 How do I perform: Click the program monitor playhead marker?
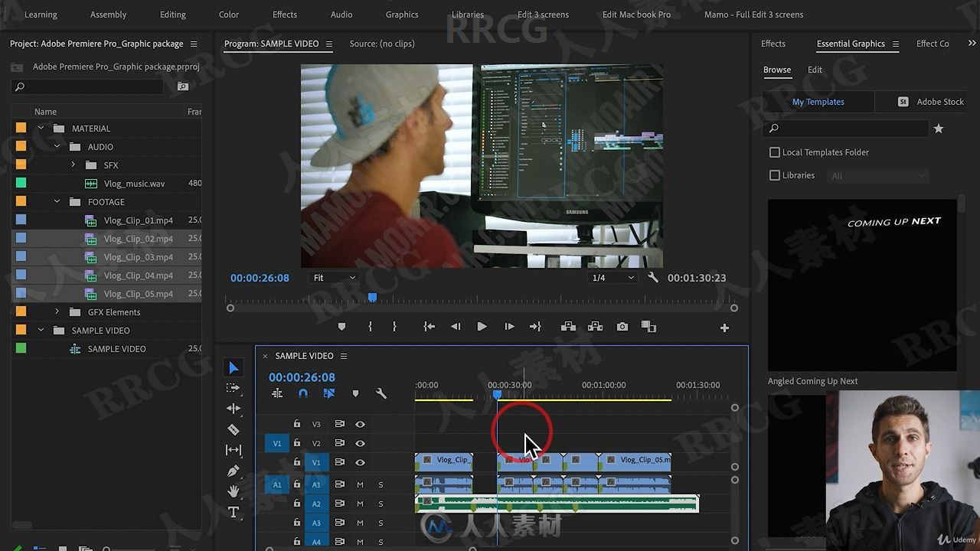(372, 298)
